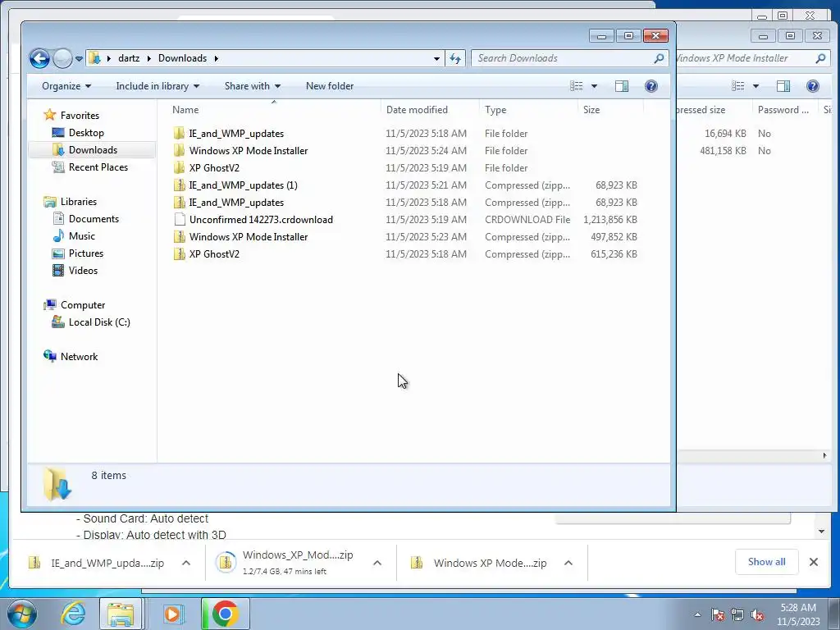Click the Search Downloads field
Viewport: 840px width, 630px height.
point(569,58)
